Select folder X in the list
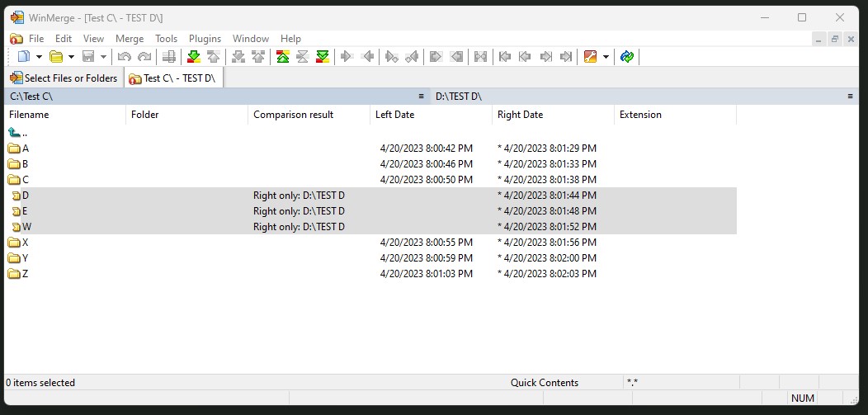Viewport: 868px width, 415px height. click(18, 243)
